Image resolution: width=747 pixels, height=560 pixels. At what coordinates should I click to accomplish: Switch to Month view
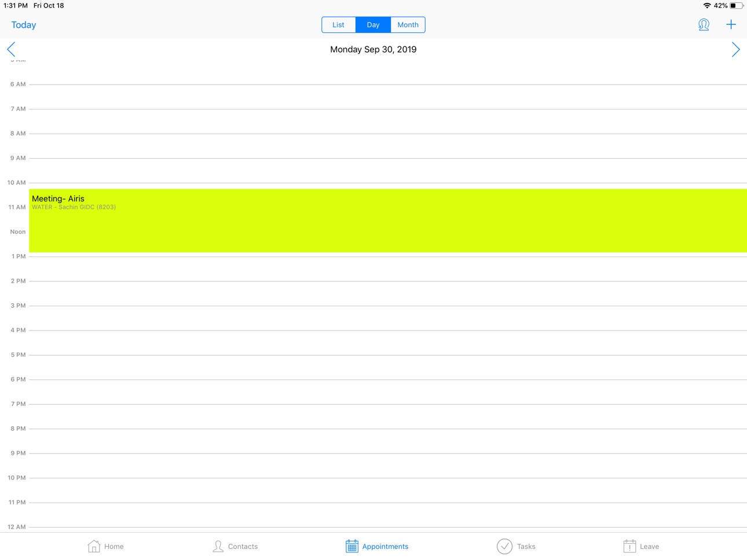[x=408, y=25]
